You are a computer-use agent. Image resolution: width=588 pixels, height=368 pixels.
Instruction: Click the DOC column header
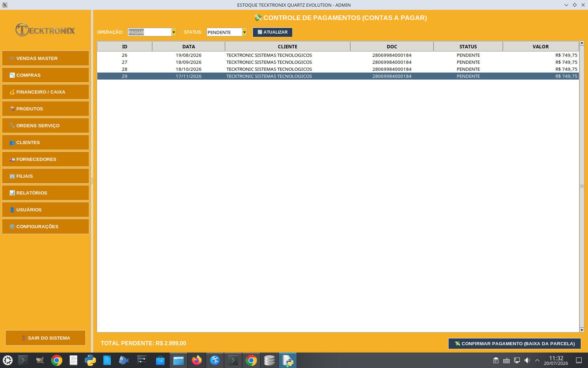click(392, 47)
